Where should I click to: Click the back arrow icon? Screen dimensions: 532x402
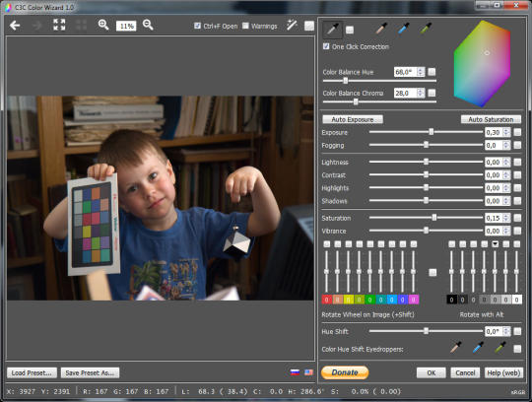point(15,26)
